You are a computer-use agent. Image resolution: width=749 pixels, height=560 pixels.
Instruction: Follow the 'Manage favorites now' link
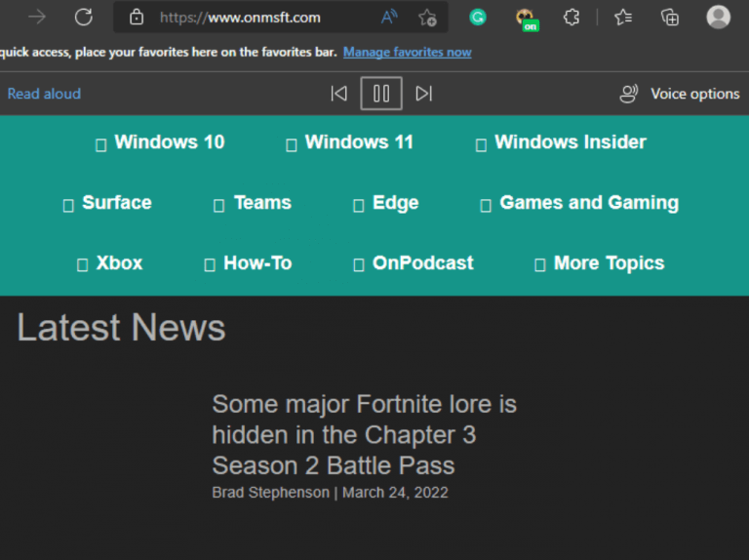tap(408, 52)
